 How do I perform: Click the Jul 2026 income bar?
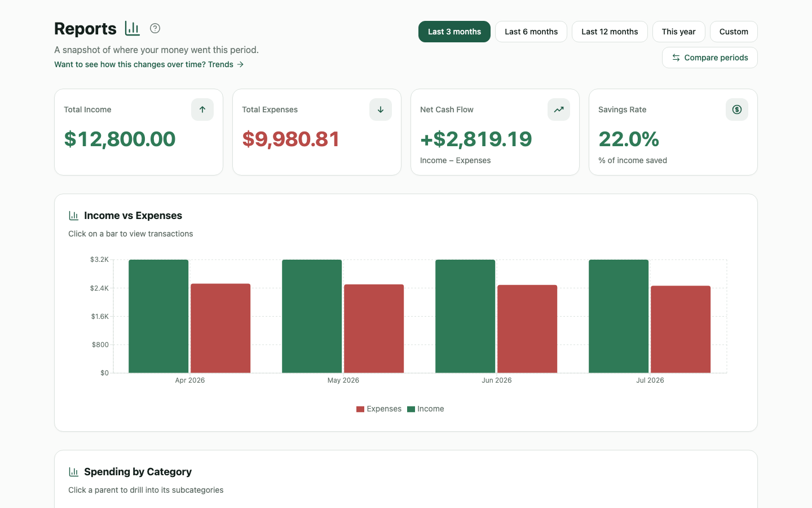click(x=619, y=316)
